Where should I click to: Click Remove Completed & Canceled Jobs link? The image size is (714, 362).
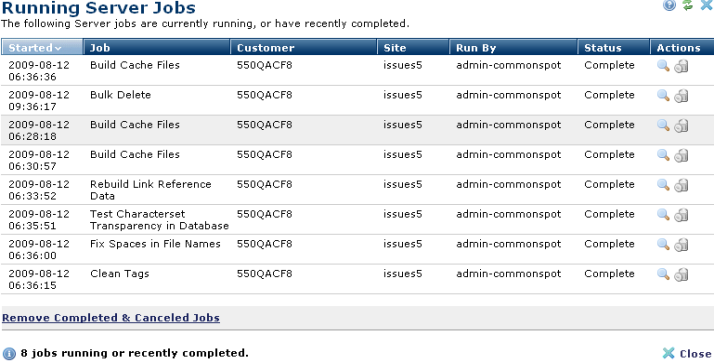pyautogui.click(x=111, y=318)
